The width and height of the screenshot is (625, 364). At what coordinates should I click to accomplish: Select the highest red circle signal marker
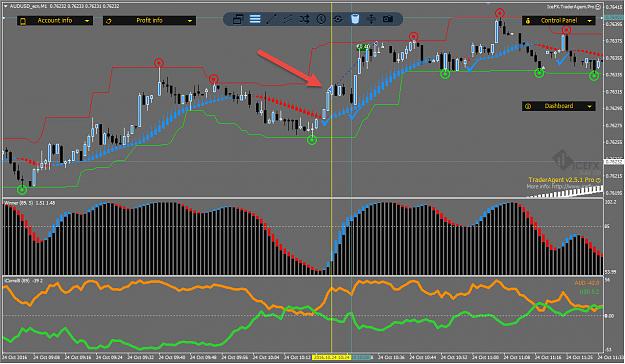(x=499, y=13)
